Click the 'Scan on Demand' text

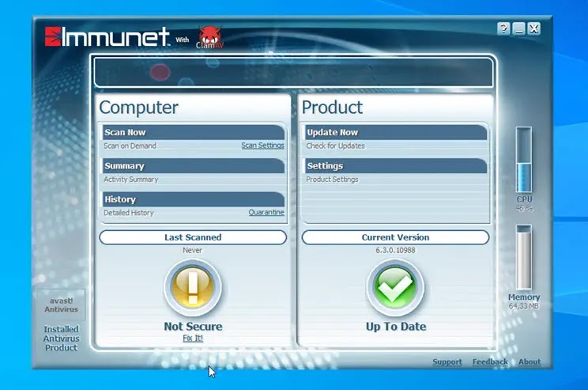pyautogui.click(x=130, y=146)
